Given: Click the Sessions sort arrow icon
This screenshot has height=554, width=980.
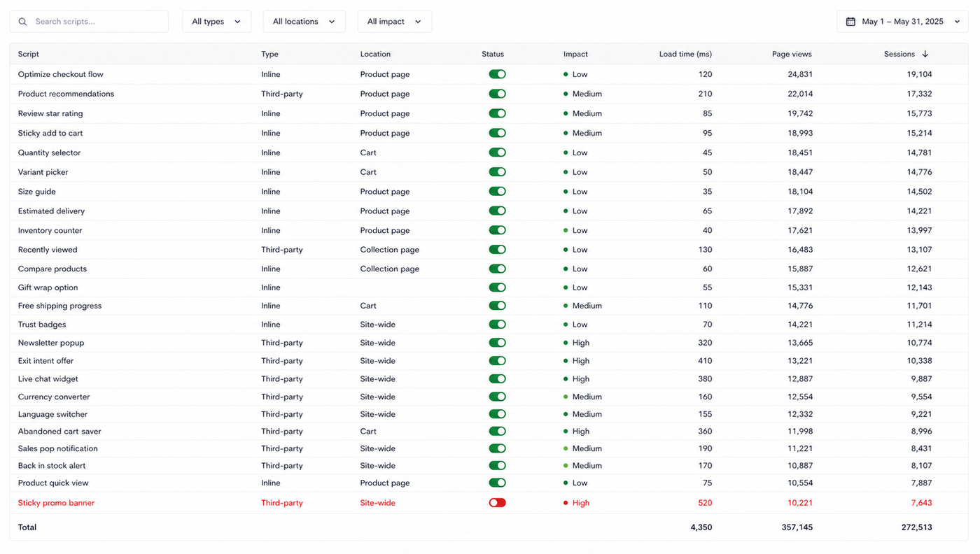Looking at the screenshot, I should [925, 54].
